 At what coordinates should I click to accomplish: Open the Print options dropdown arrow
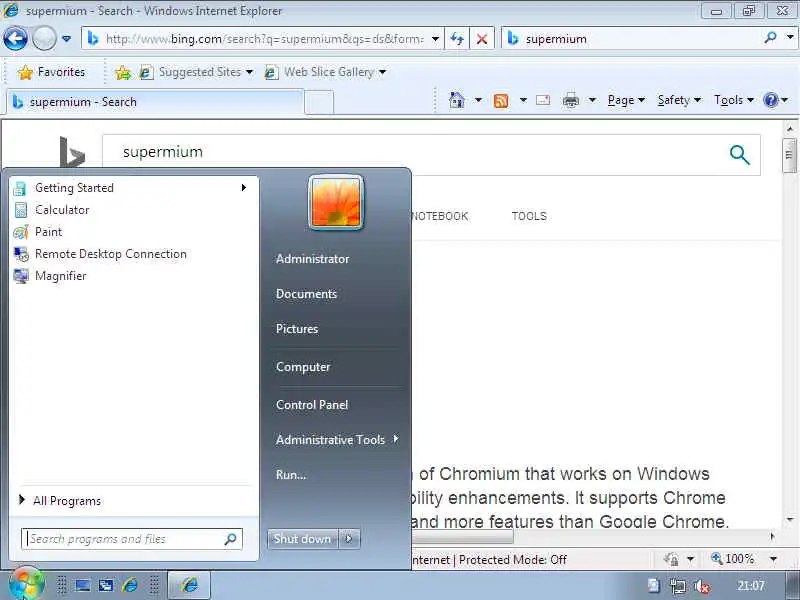[x=592, y=100]
